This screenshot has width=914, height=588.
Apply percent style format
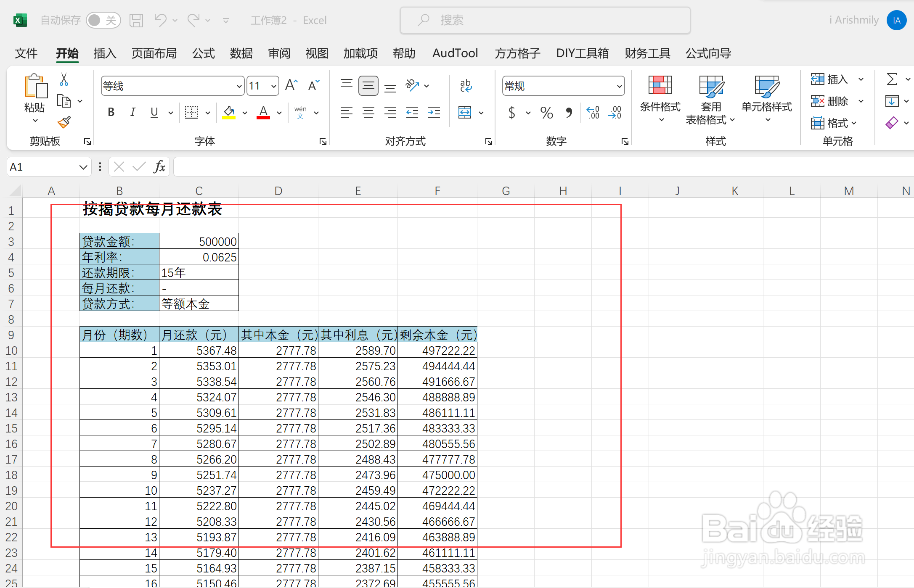pos(547,112)
